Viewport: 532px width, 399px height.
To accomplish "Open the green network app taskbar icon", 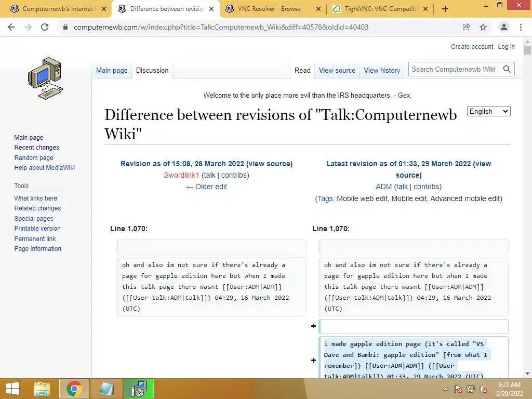I will [x=139, y=389].
